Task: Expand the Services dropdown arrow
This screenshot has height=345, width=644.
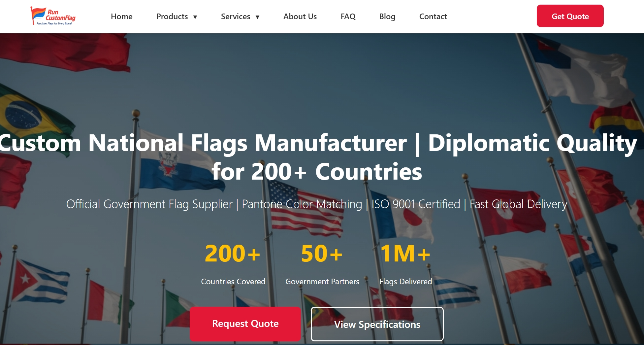Action: click(258, 17)
